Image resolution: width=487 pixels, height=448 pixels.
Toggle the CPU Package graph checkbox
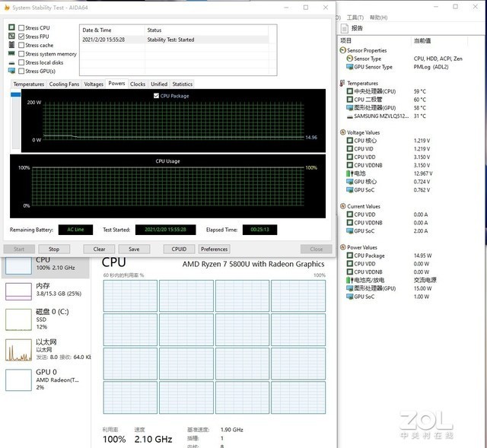click(x=156, y=96)
